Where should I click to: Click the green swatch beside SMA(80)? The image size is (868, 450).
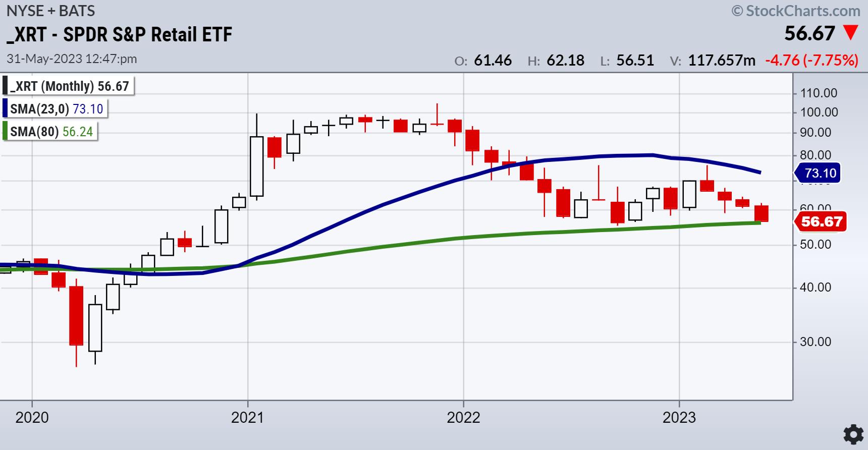click(x=5, y=132)
